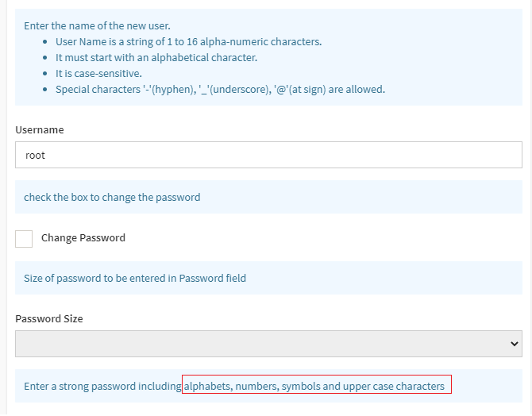Click the Change Password checkbox label

point(83,238)
